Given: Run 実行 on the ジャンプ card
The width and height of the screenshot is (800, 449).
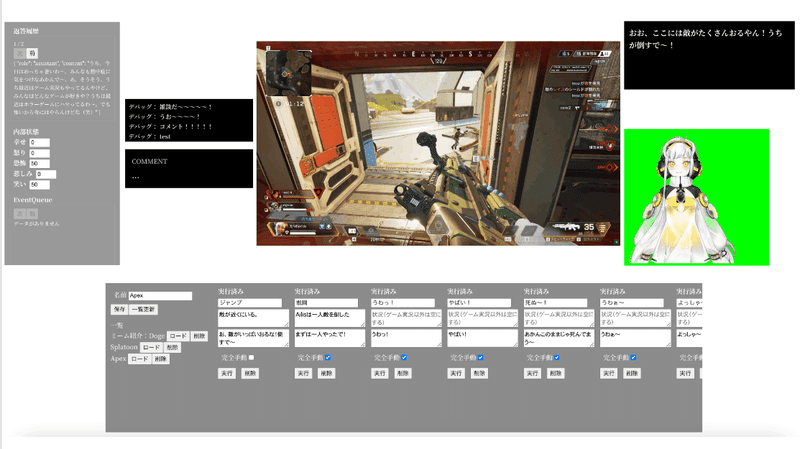Looking at the screenshot, I should pos(227,373).
